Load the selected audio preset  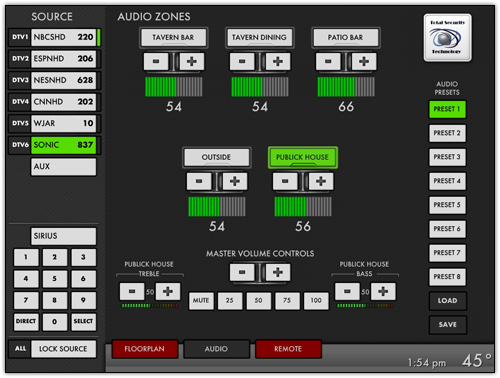click(x=447, y=301)
